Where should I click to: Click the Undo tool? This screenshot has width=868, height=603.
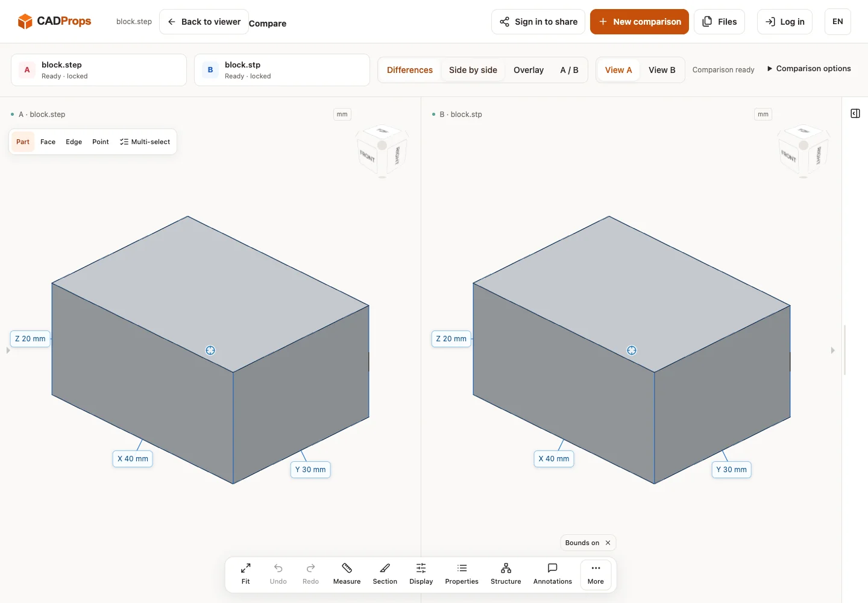coord(278,574)
